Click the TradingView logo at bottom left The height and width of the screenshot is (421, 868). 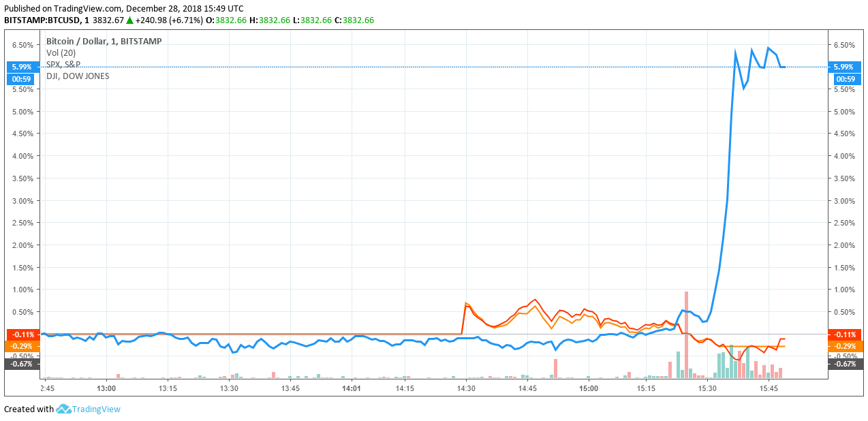63,409
